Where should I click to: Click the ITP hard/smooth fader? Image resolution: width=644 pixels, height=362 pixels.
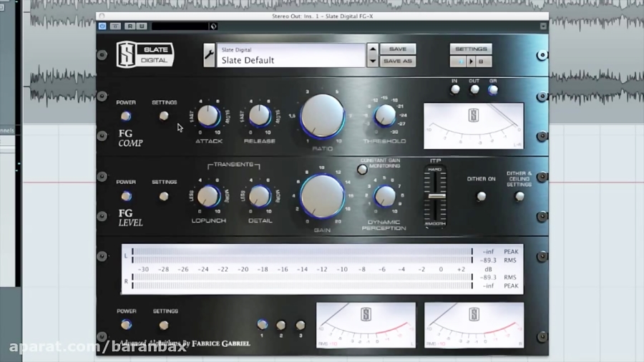pos(435,196)
